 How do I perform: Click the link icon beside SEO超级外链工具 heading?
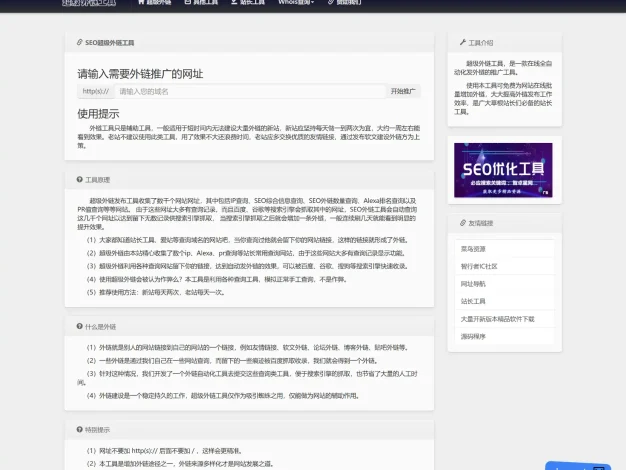point(79,42)
